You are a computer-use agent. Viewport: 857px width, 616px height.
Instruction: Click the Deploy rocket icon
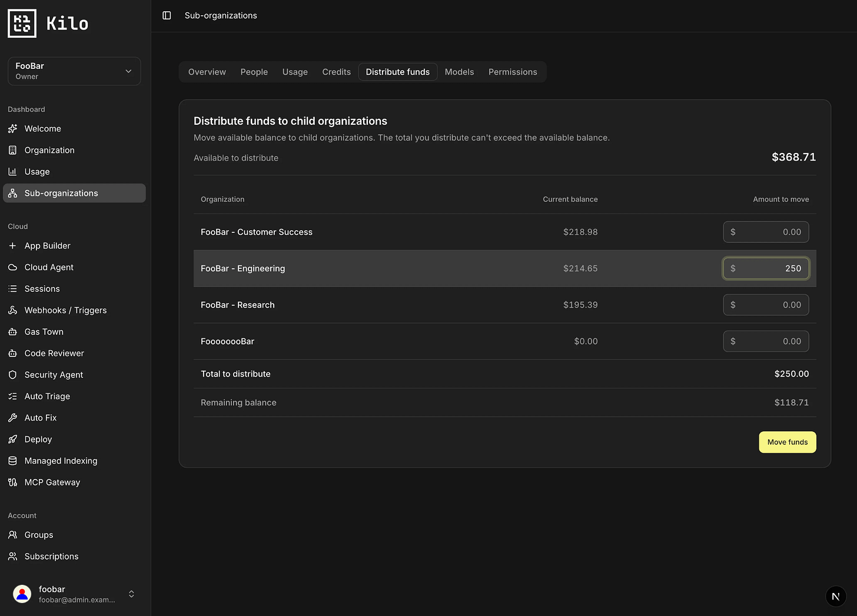pyautogui.click(x=12, y=439)
